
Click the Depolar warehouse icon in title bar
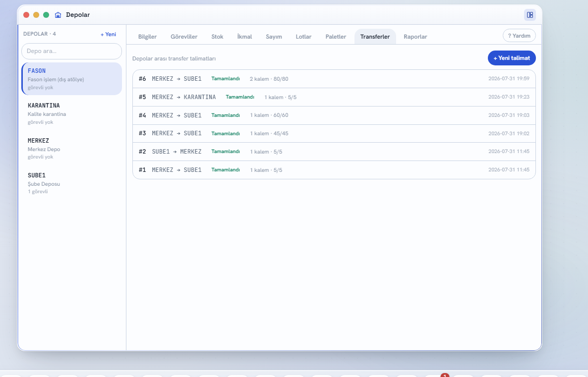point(58,15)
